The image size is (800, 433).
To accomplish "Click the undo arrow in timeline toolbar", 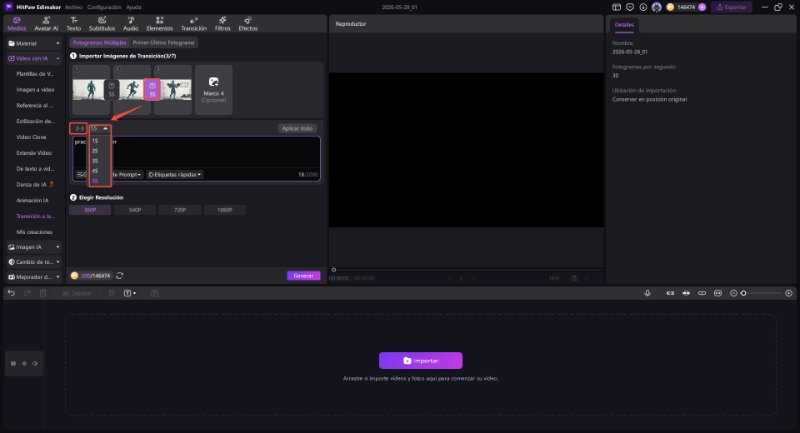I will pos(11,293).
